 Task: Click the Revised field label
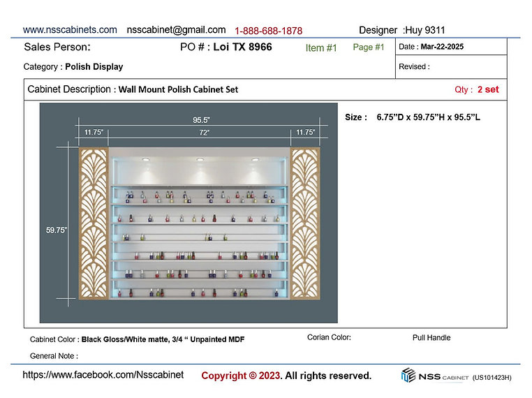click(x=414, y=66)
